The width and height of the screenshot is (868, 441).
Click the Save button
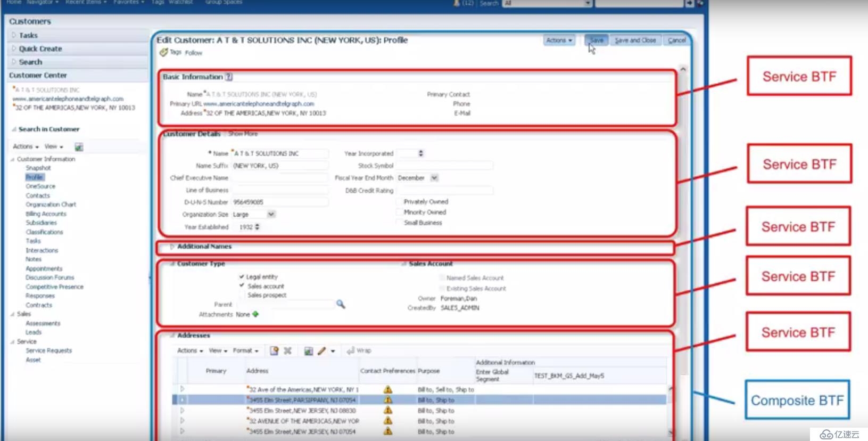[x=596, y=40]
